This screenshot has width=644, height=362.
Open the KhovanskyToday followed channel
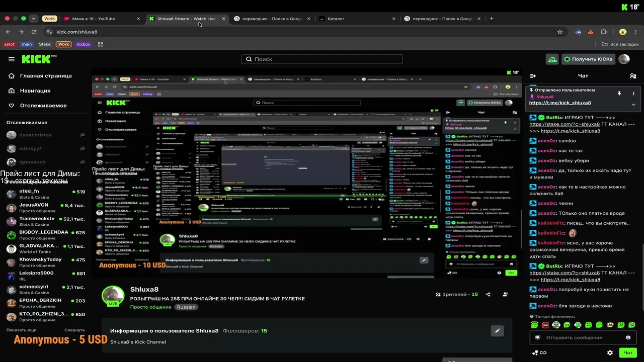click(45, 262)
